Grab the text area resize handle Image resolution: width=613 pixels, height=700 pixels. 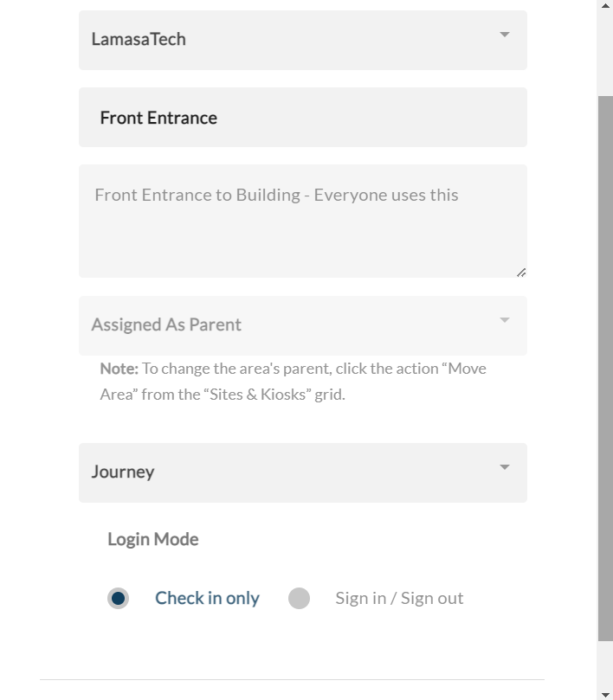[x=520, y=272]
